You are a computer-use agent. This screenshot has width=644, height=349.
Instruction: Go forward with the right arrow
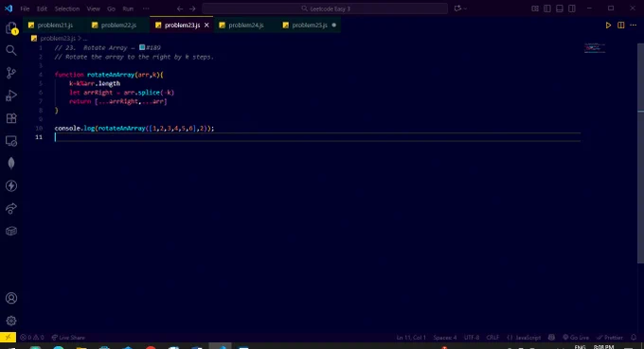pos(192,9)
